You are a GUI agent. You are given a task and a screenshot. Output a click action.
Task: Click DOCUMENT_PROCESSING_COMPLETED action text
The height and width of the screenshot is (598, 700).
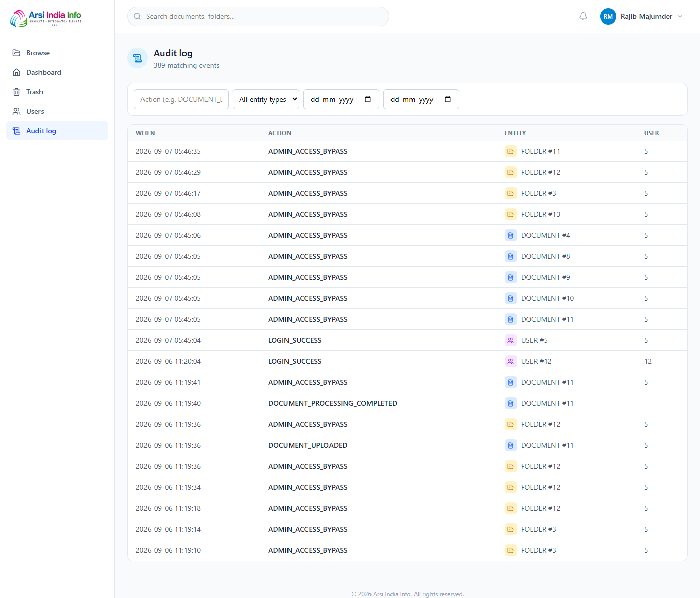333,403
